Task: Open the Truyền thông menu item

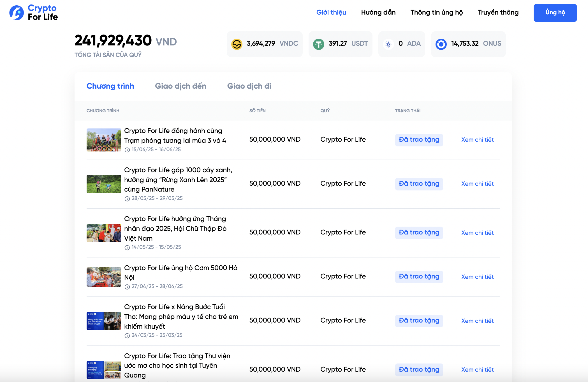Action: point(498,12)
